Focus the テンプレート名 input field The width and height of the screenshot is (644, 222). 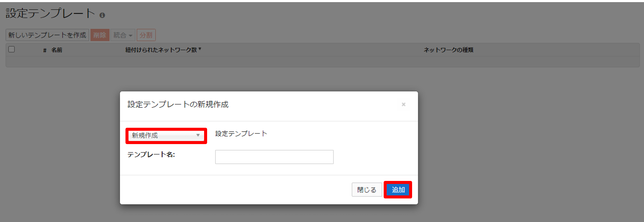coord(274,157)
